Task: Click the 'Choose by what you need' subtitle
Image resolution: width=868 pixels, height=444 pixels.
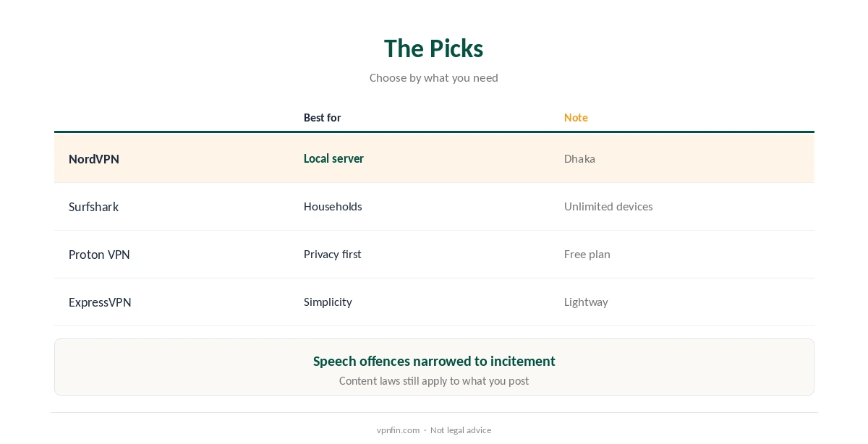Action: [x=434, y=77]
